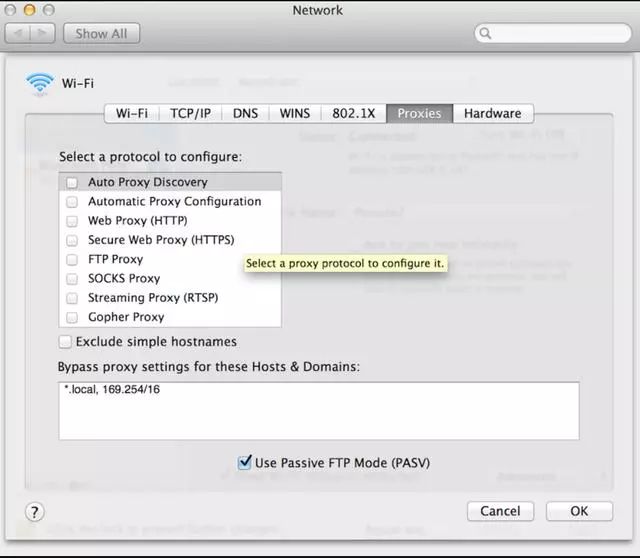Focus the System Preferences search field

tap(553, 33)
